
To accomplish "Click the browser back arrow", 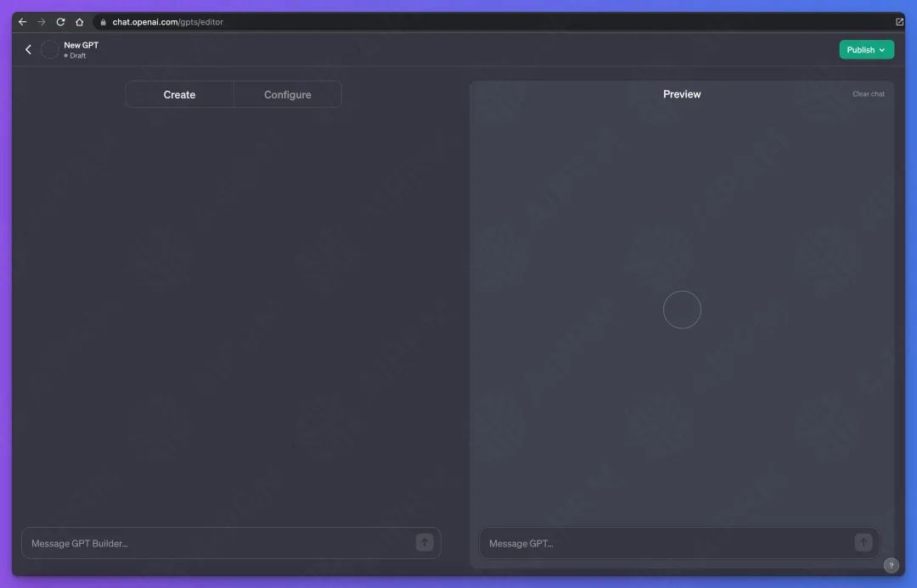I will click(23, 22).
